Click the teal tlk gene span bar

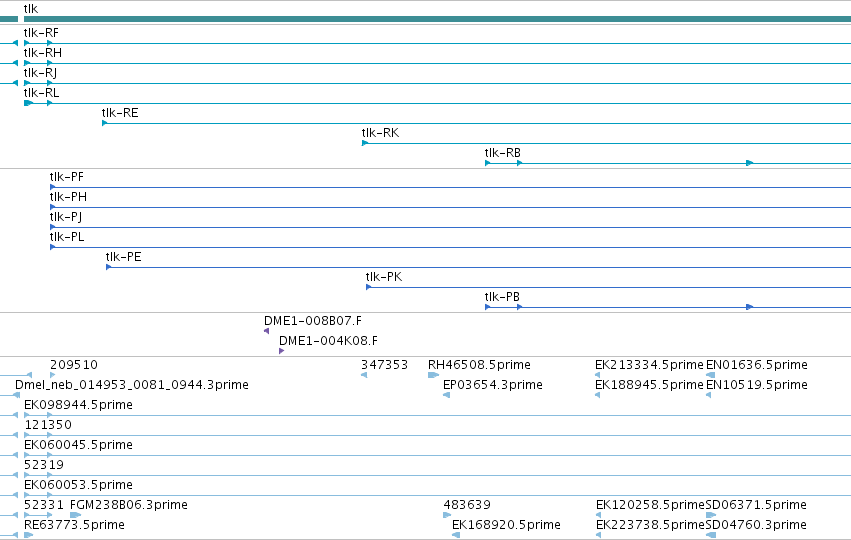click(x=437, y=19)
